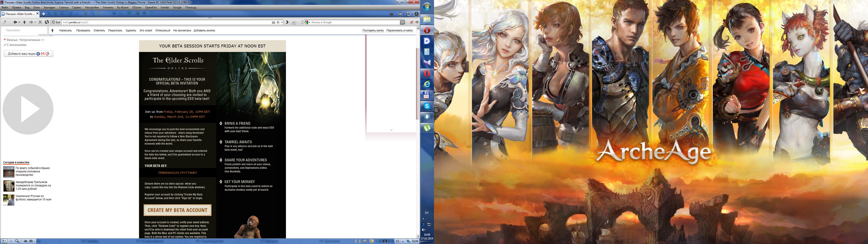868x244 pixels.
Task: Open the Утилиты menu
Action: (108, 7)
